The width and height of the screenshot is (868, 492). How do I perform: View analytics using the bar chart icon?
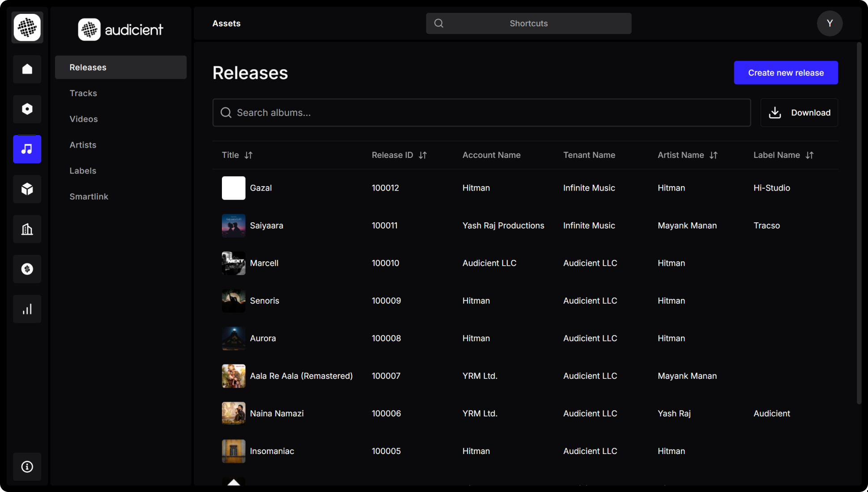tap(27, 309)
